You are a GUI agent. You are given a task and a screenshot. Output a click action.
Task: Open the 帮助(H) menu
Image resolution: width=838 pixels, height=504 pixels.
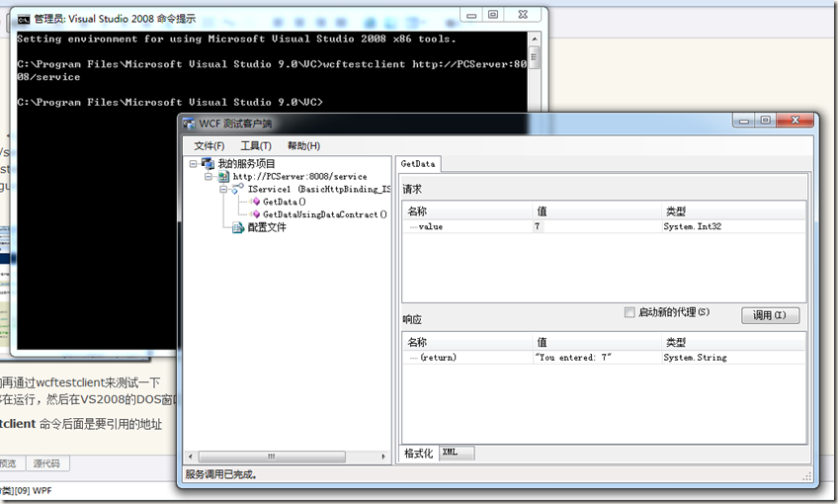(303, 146)
